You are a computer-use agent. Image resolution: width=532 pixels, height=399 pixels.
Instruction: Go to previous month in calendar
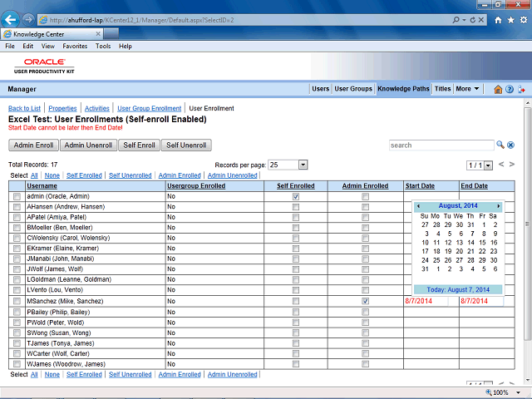[418, 206]
